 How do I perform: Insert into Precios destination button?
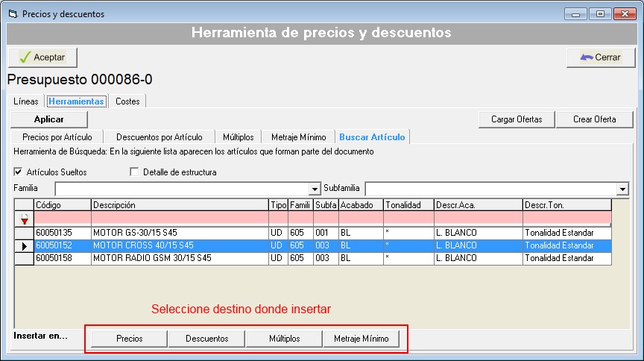coord(130,339)
